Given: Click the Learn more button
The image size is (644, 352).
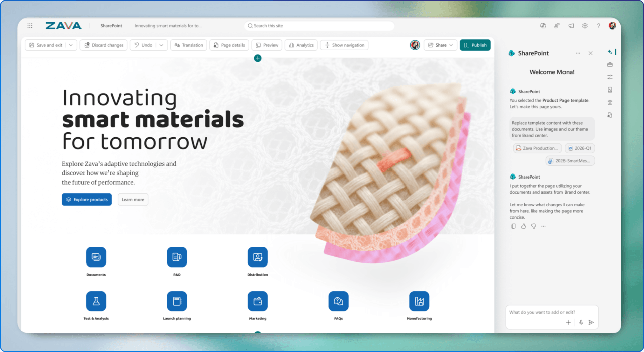Looking at the screenshot, I should click(133, 200).
